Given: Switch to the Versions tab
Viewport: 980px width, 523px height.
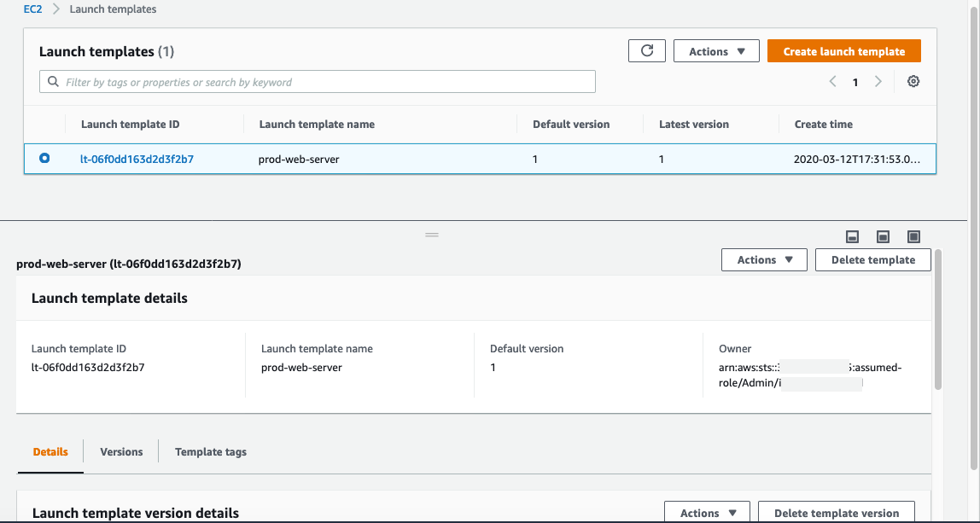Looking at the screenshot, I should coord(120,451).
